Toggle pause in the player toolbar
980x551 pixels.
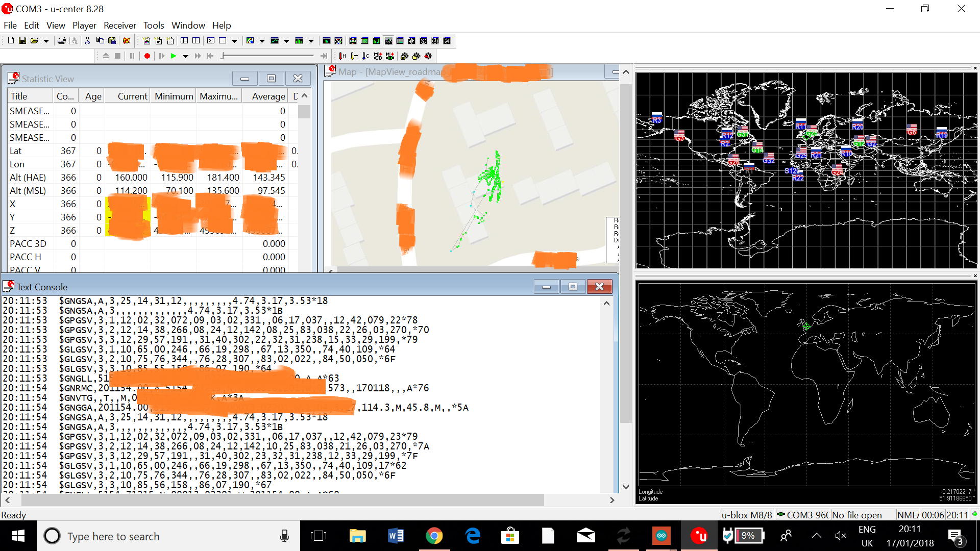[x=132, y=56]
